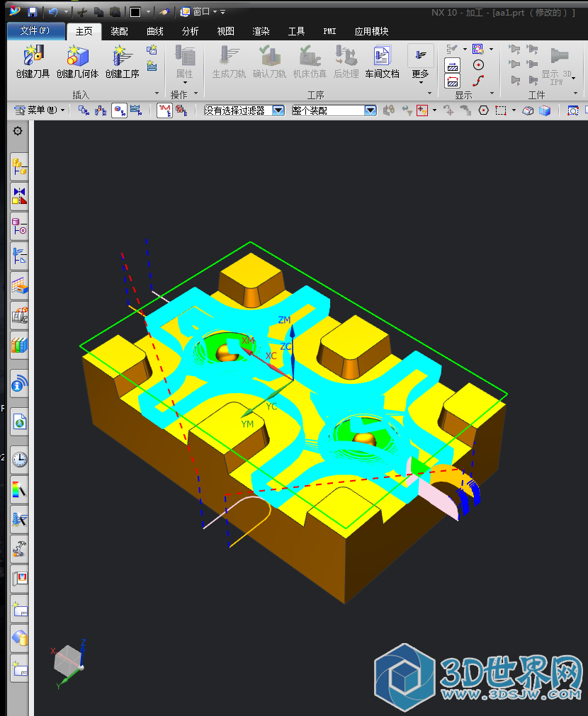The image size is (588, 716).
Task: Expand the Insert (插入) group options arrow
Action: pyautogui.click(x=157, y=93)
